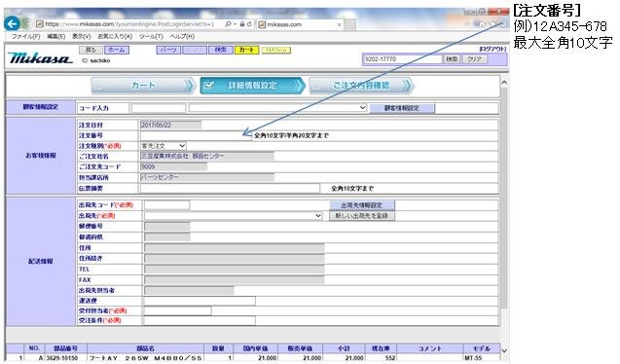Click the refresh icon in address bar
Screen dimensions: 620x364
pyautogui.click(x=249, y=24)
